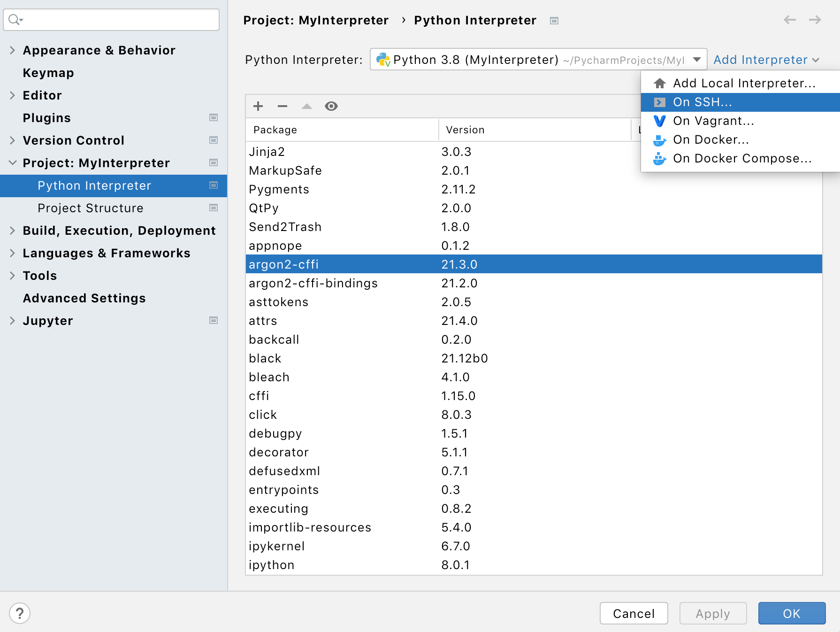The height and width of the screenshot is (632, 840).
Task: Click the Docker whale icon for On Docker
Action: 660,140
